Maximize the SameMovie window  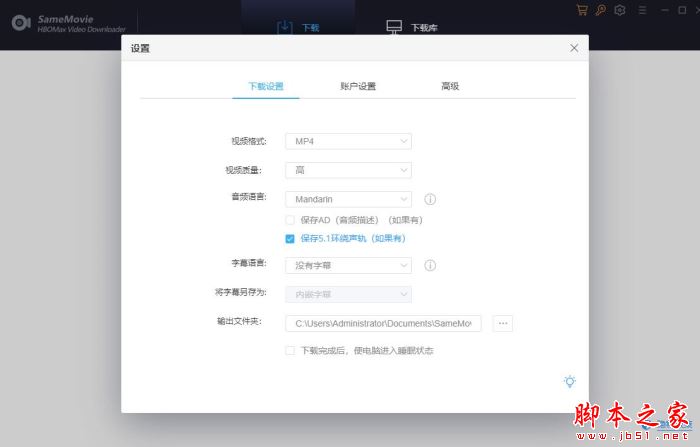pyautogui.click(x=682, y=10)
